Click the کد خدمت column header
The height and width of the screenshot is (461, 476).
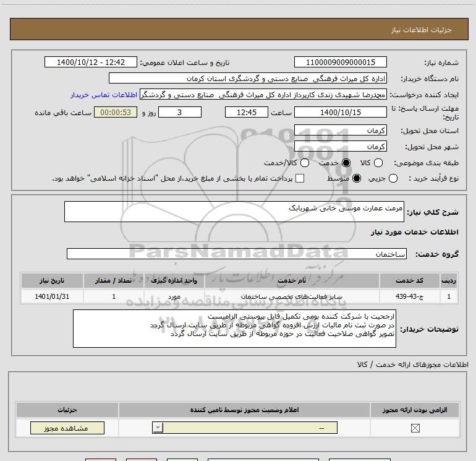click(409, 280)
